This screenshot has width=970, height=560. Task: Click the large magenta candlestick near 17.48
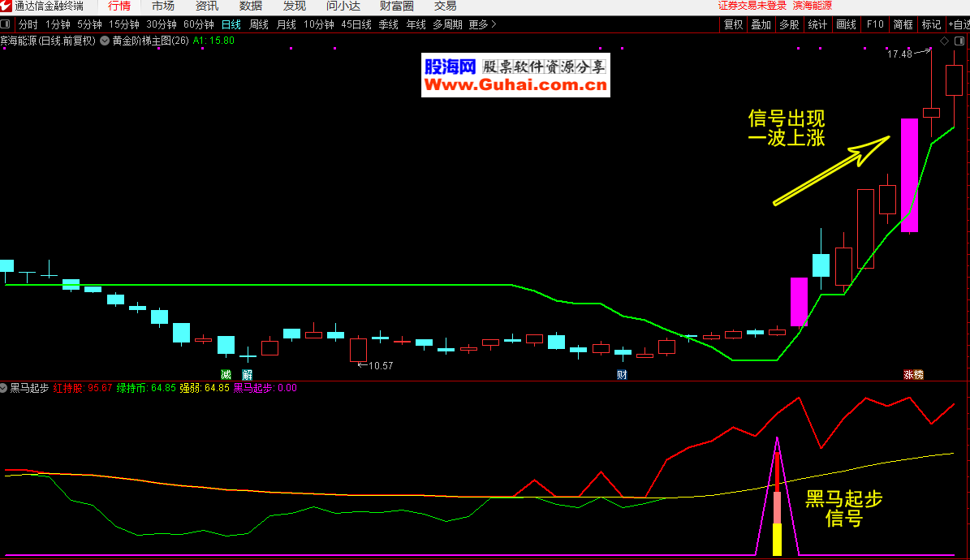[909, 175]
